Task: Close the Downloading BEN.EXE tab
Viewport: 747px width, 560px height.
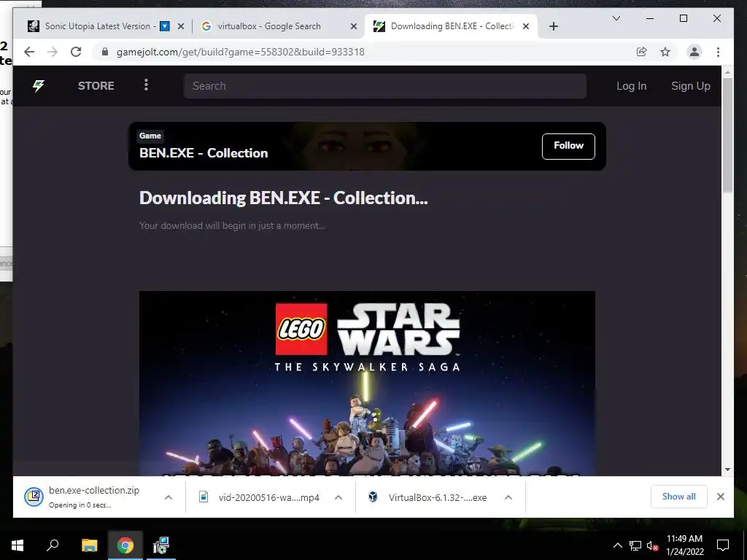Action: (526, 26)
